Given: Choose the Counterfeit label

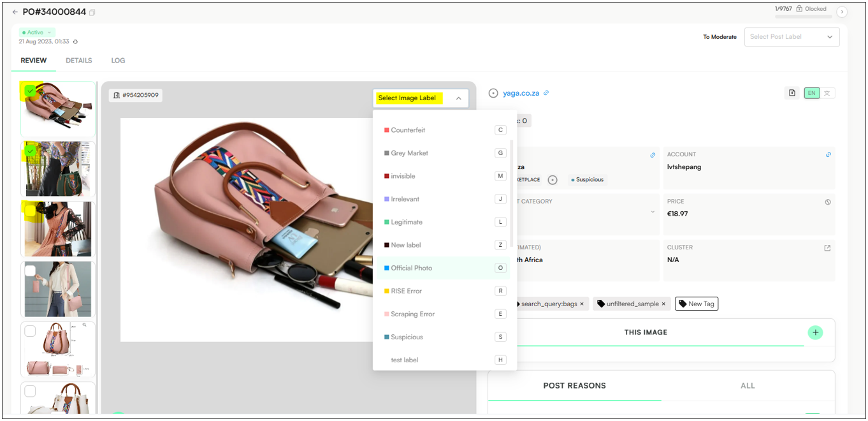Looking at the screenshot, I should tap(444, 130).
